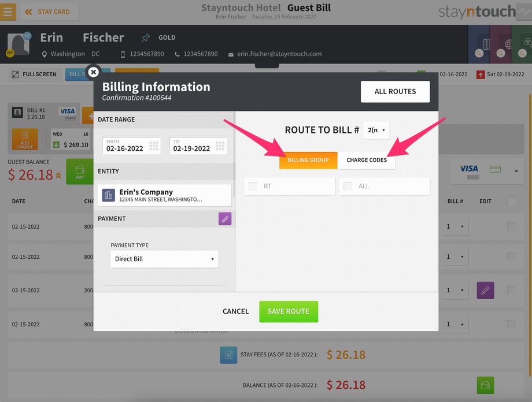Open bill number dropdown in third row
532x402 pixels.
[455, 290]
